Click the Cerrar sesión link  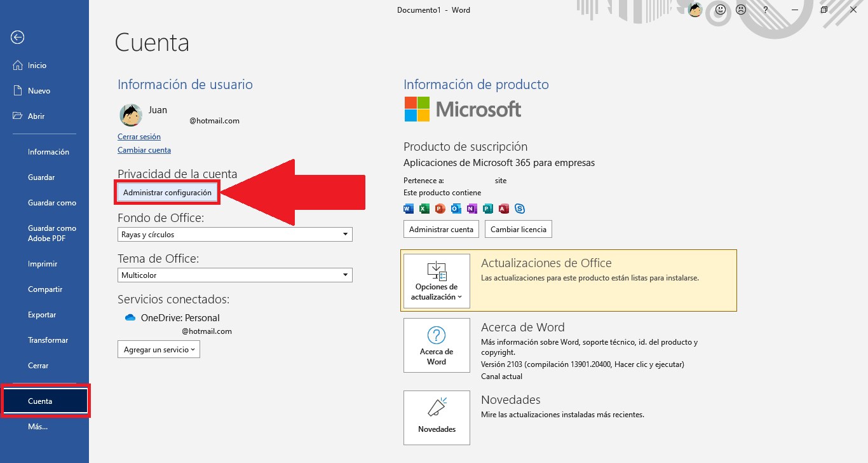139,137
